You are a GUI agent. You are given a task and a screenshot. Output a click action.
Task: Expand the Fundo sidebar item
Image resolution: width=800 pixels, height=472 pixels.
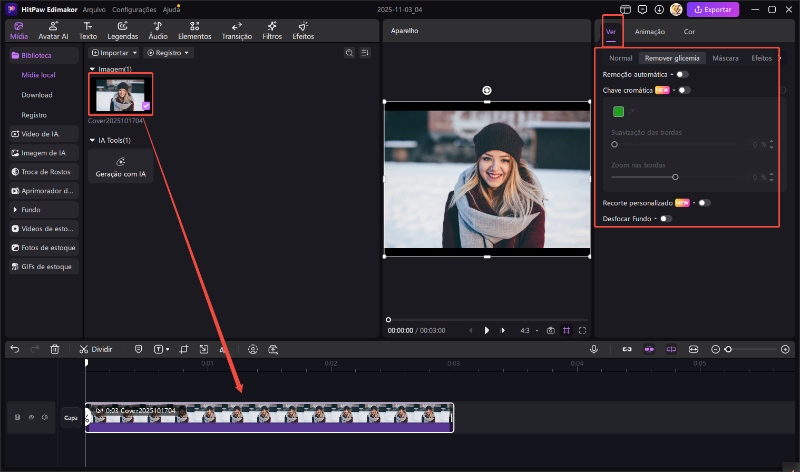(x=44, y=210)
